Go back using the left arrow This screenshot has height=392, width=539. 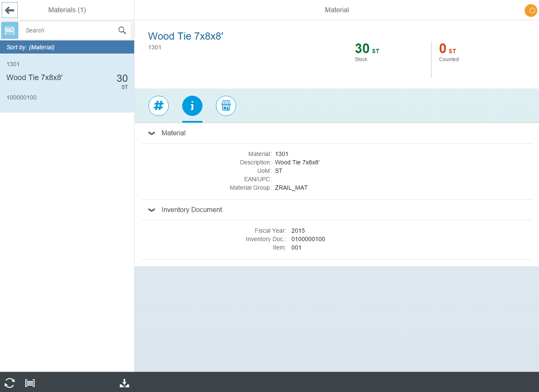pos(10,10)
